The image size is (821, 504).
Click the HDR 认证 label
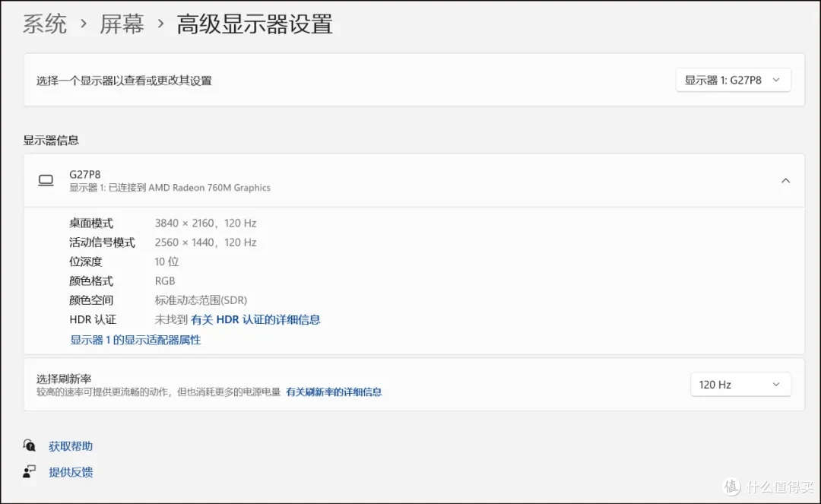93,320
